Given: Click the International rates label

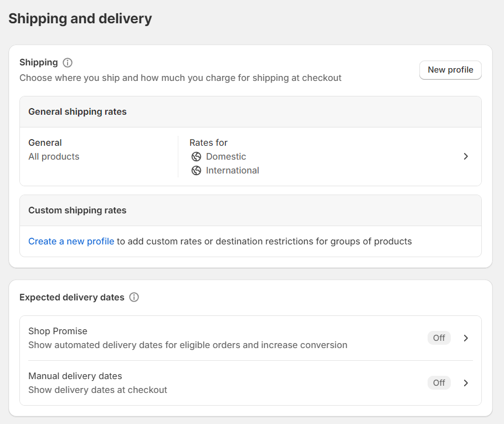Looking at the screenshot, I should (232, 171).
